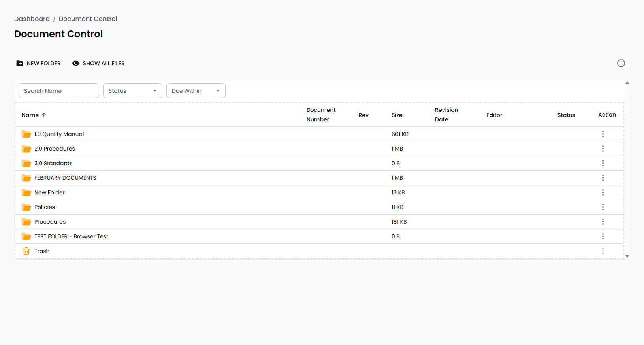Open kebab menu for New Folder row

(x=603, y=192)
